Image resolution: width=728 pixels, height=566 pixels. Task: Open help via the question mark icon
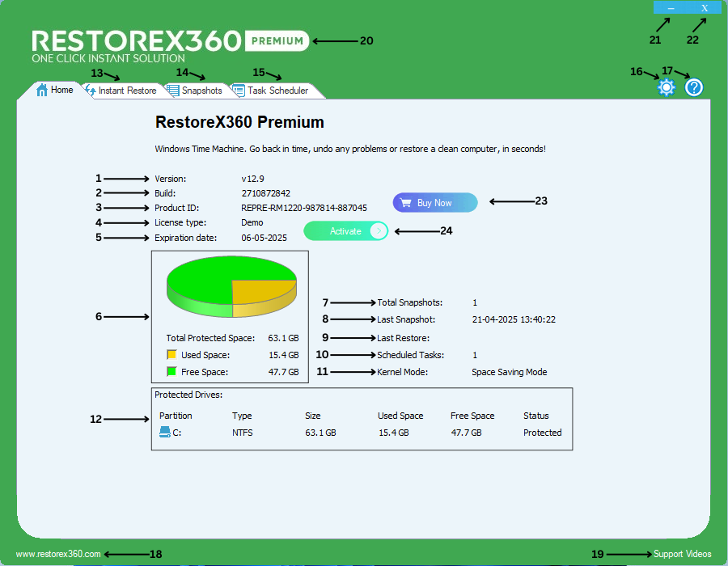coord(694,87)
